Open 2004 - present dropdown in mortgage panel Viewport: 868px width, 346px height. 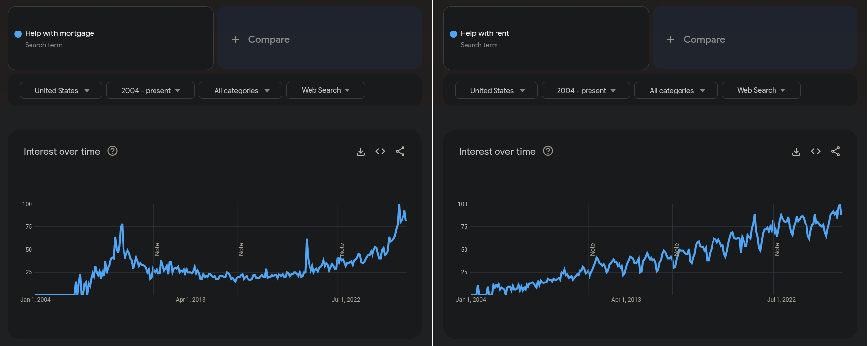[x=151, y=91]
